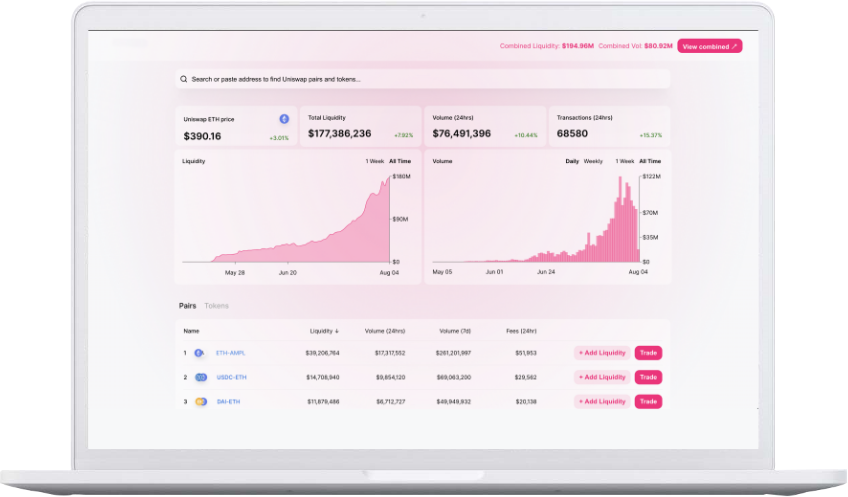
Task: Trade the USDC-ETH pair
Action: pos(648,377)
